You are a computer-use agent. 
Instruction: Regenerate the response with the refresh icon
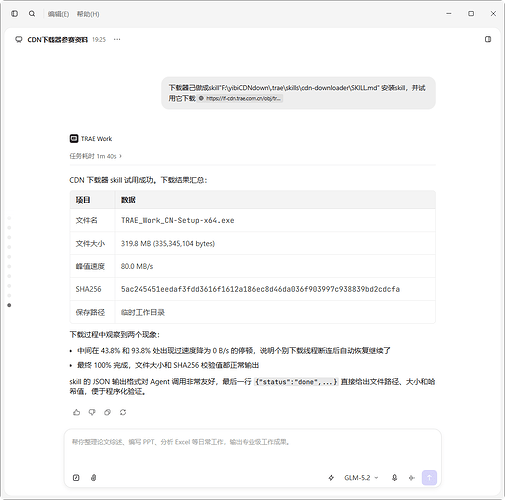(x=123, y=412)
